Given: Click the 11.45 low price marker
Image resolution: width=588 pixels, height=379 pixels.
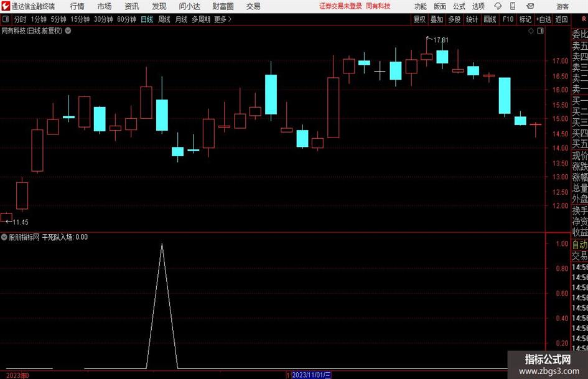Looking at the screenshot, I should coord(21,222).
